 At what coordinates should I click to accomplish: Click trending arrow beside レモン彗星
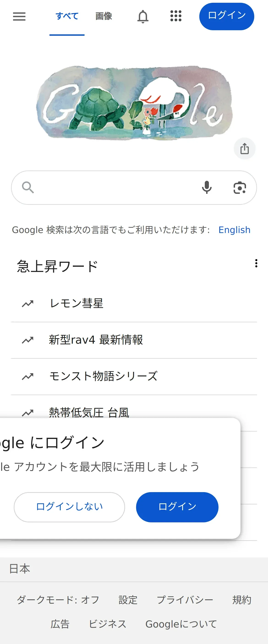click(28, 304)
